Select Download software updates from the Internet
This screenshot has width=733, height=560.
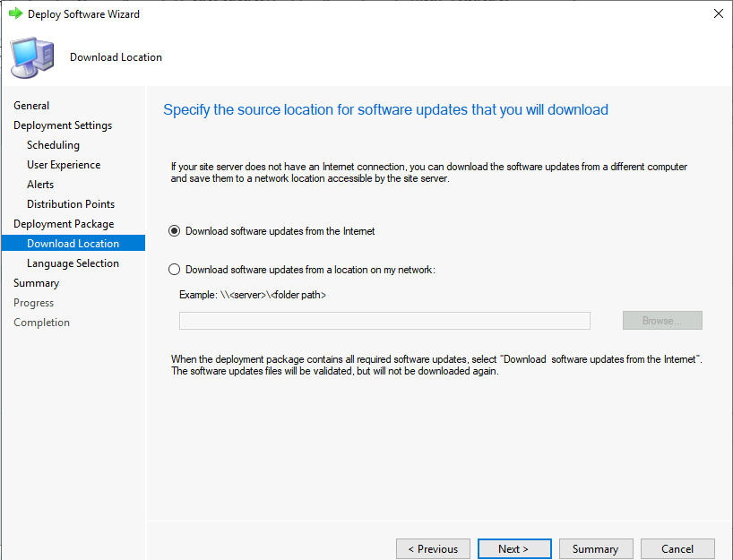coord(175,231)
